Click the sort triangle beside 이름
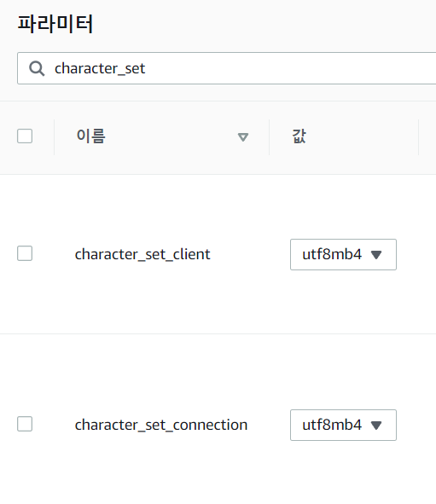This screenshot has height=504, width=436. 243,137
